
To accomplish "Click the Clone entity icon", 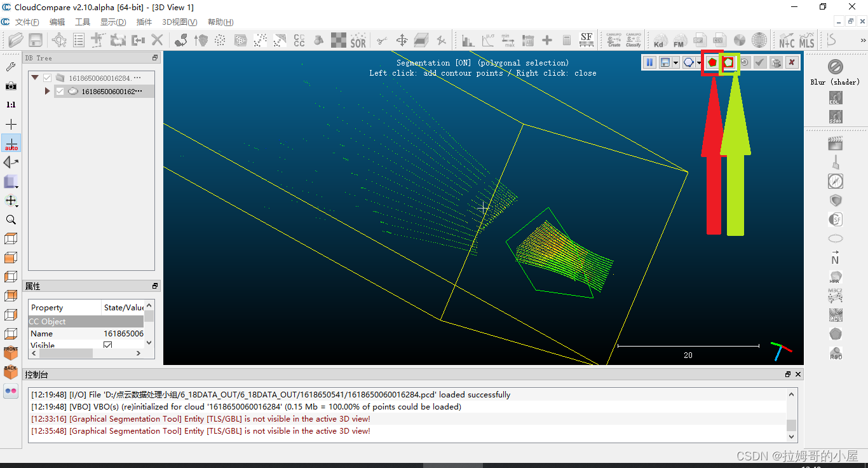I will tap(118, 40).
